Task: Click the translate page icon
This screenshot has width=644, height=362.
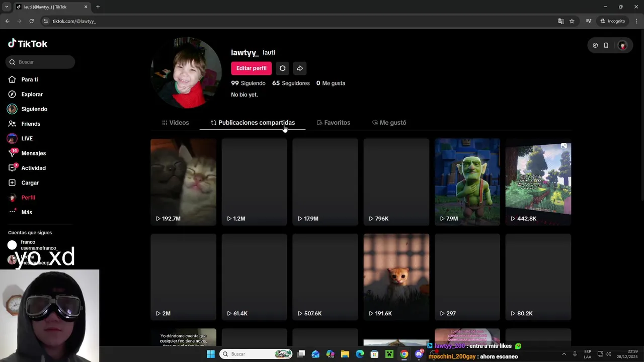Action: [x=561, y=21]
